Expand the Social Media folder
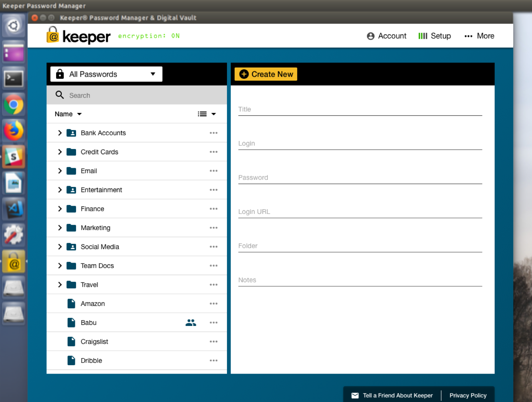The image size is (532, 402). (60, 247)
